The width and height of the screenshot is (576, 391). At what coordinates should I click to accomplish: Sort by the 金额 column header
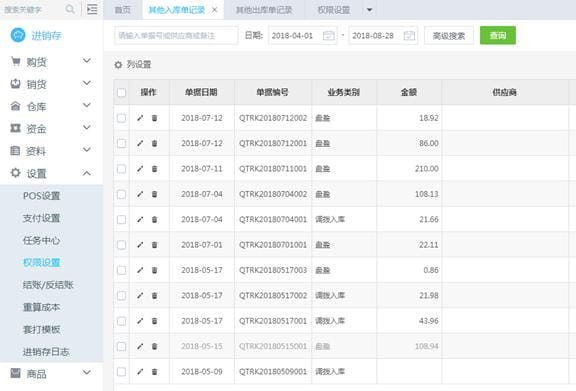(409, 92)
